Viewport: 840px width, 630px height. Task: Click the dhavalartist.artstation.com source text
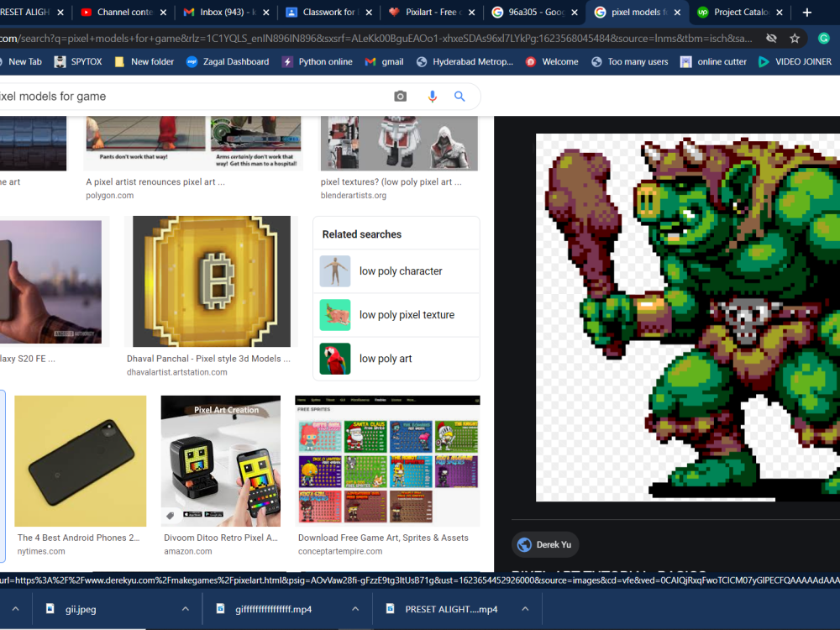point(176,372)
